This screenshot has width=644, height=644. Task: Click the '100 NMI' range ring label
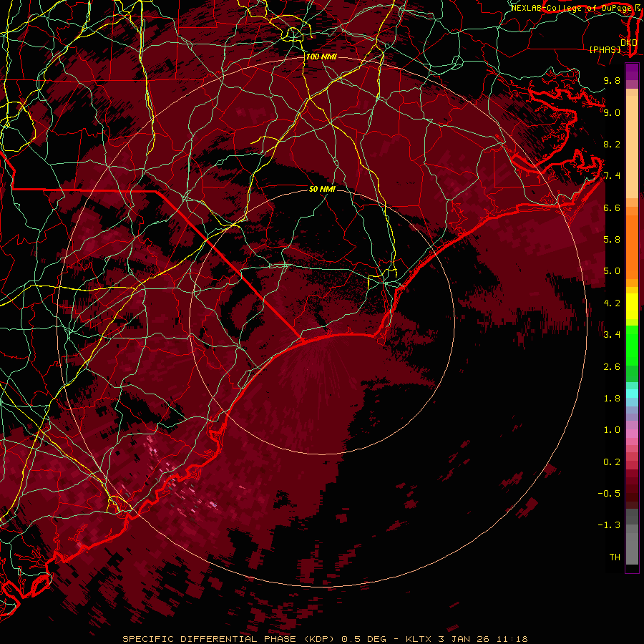click(321, 57)
